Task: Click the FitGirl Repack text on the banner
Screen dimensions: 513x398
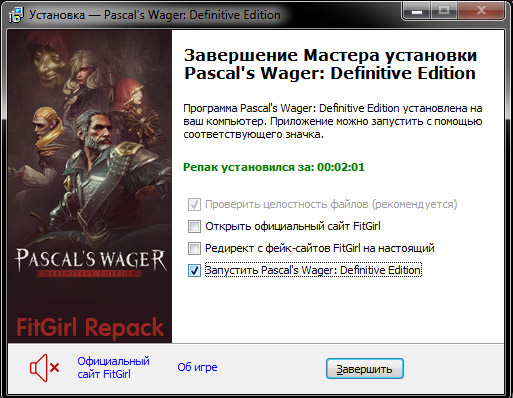Action: click(90, 327)
